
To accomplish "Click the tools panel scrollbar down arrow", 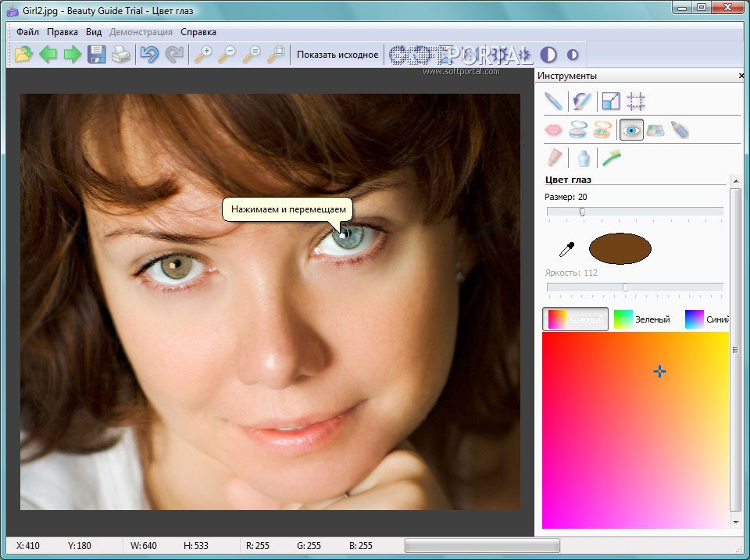I will coord(736,523).
